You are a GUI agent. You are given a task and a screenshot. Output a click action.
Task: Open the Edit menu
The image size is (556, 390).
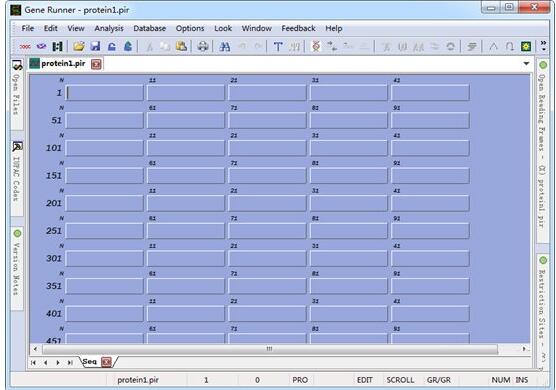click(51, 28)
